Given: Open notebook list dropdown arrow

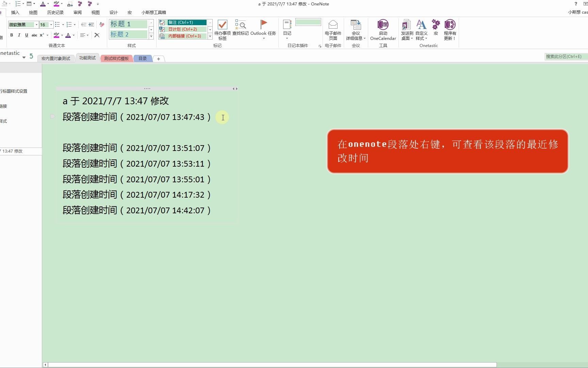Looking at the screenshot, I should click(x=24, y=57).
